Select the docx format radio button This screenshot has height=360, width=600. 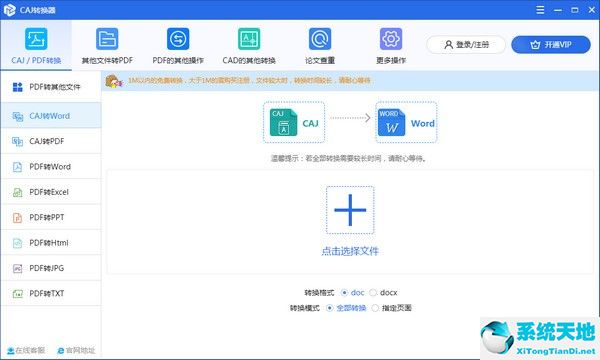click(x=373, y=293)
